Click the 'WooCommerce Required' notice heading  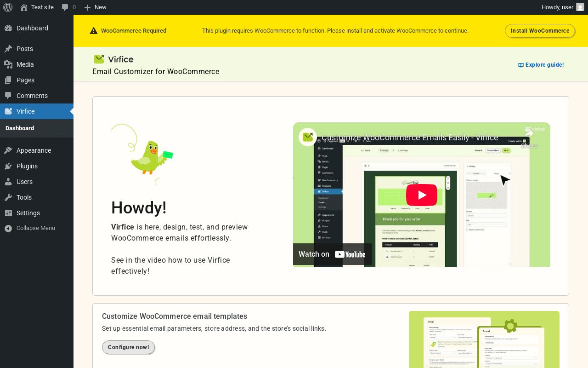tap(134, 31)
